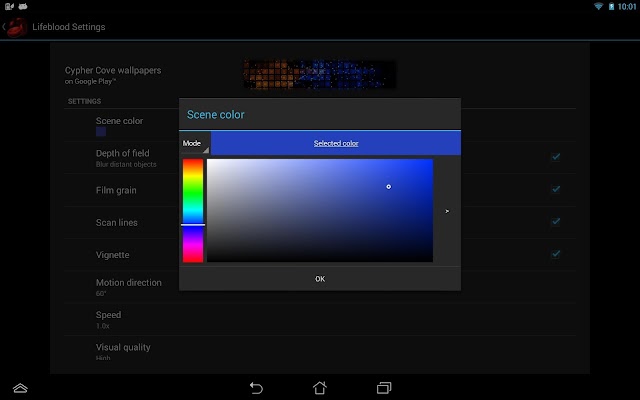Click the circular color selector marker

click(x=389, y=187)
